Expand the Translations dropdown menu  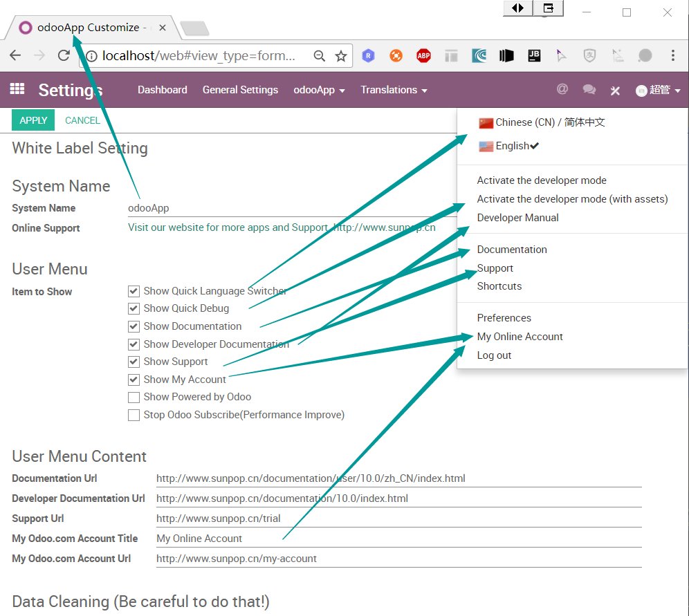click(x=394, y=90)
